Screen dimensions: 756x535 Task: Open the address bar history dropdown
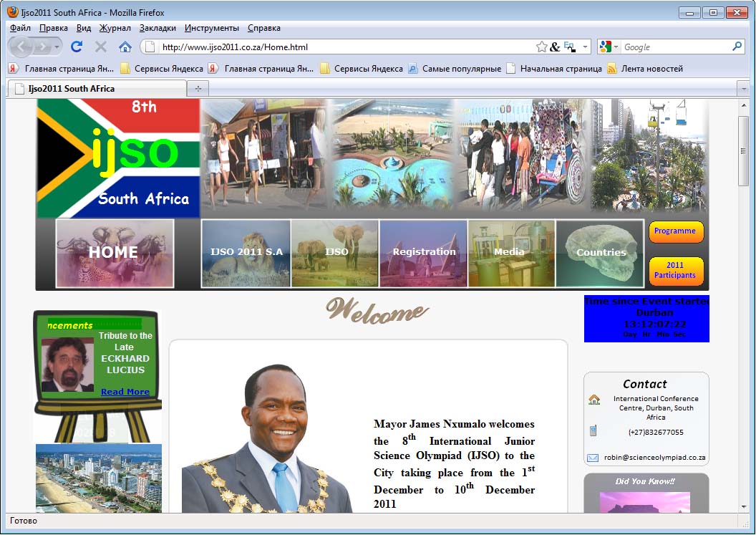(x=585, y=47)
